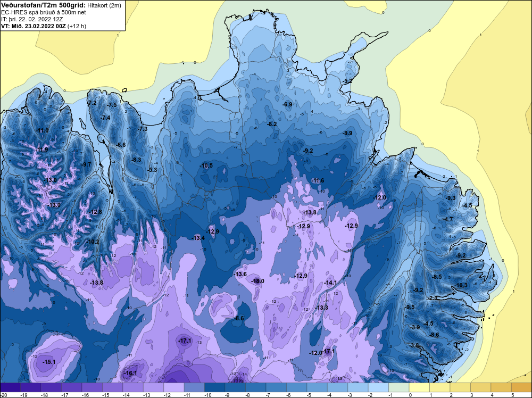Click the legend color swatch labeled -4
532x398 pixels.
click(x=338, y=387)
